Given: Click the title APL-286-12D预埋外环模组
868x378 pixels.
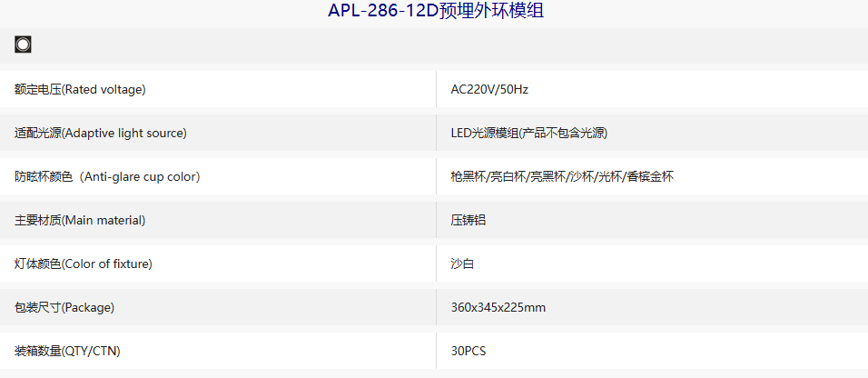Looking at the screenshot, I should click(x=436, y=11).
